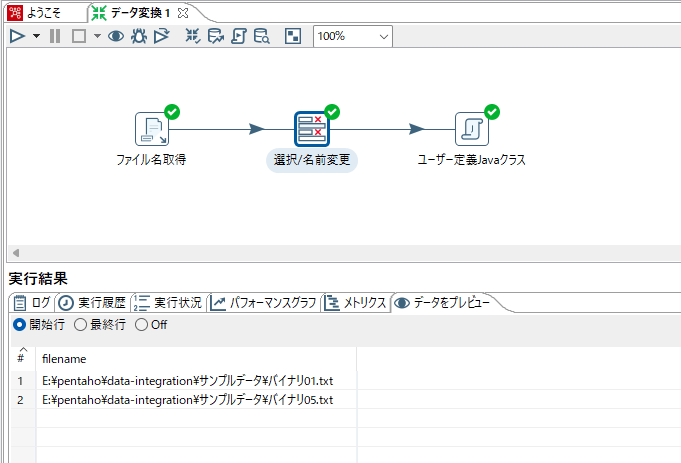Open the 100% zoom level dropdown
This screenshot has width=681, height=463.
353,36
